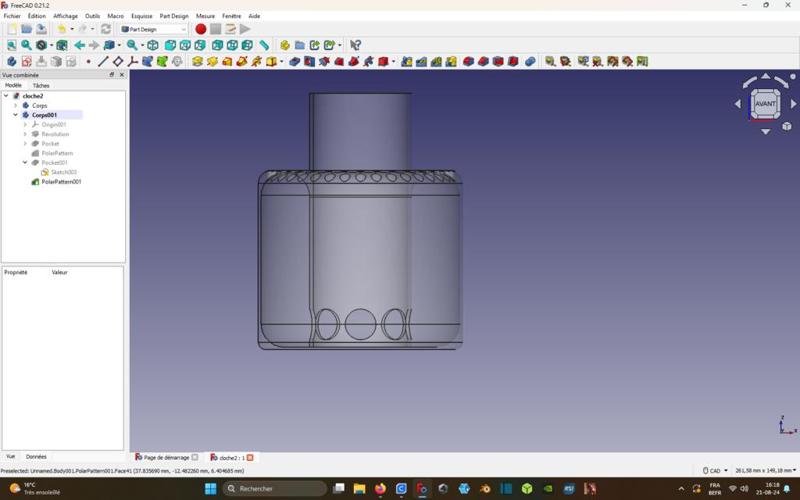
Task: Open the Part Design workbench dropdown
Action: [154, 29]
